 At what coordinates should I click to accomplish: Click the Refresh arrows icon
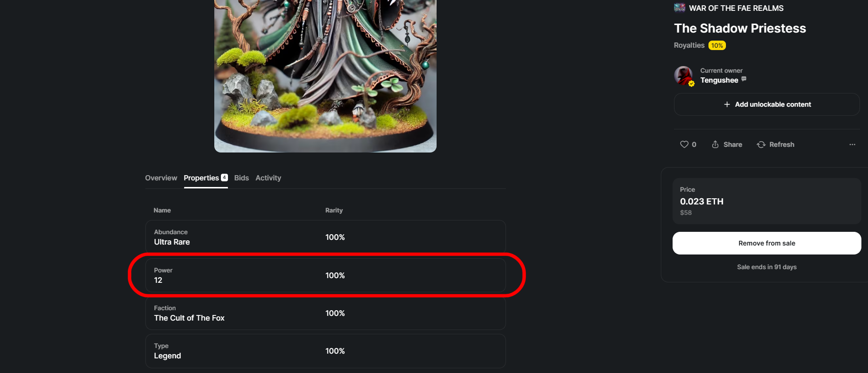click(x=761, y=144)
